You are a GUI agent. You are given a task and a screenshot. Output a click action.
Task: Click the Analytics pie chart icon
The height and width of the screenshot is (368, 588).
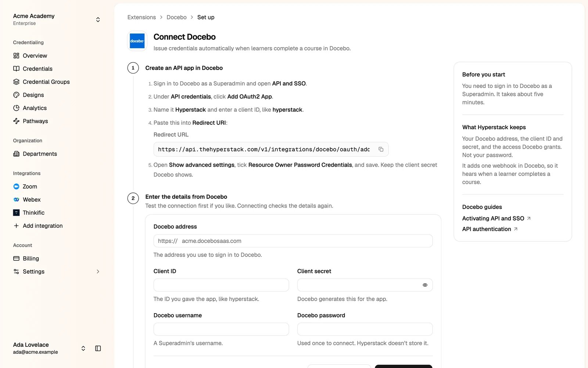tap(16, 108)
